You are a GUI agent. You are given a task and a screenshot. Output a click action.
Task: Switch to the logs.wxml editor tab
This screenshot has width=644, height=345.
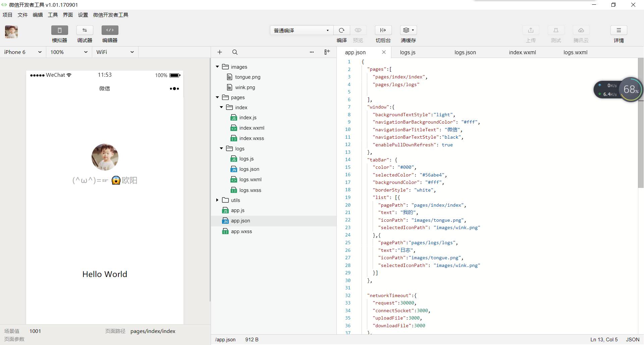coord(575,52)
